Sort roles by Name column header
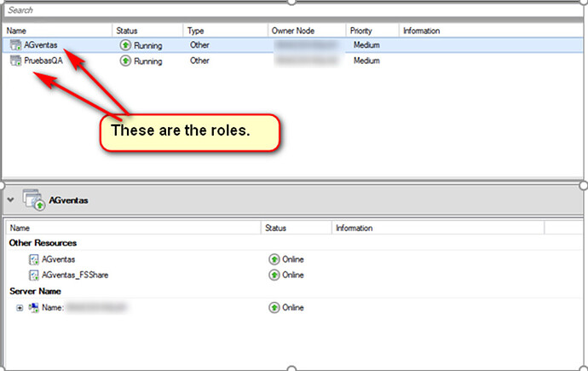588x371 pixels. click(x=17, y=31)
